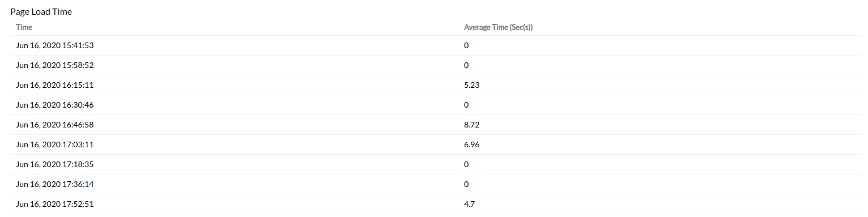Click the 5.23 average time value
The image size is (868, 217).
pyautogui.click(x=472, y=85)
